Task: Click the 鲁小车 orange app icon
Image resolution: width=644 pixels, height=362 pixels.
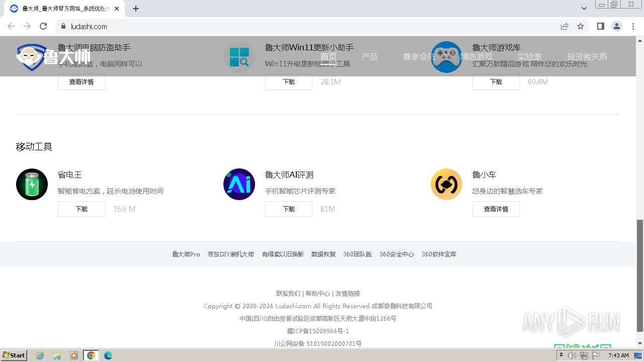Action: pos(446,184)
